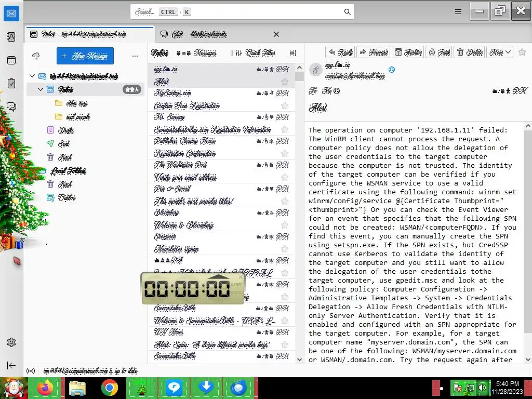Open the Tasks space

click(11, 84)
